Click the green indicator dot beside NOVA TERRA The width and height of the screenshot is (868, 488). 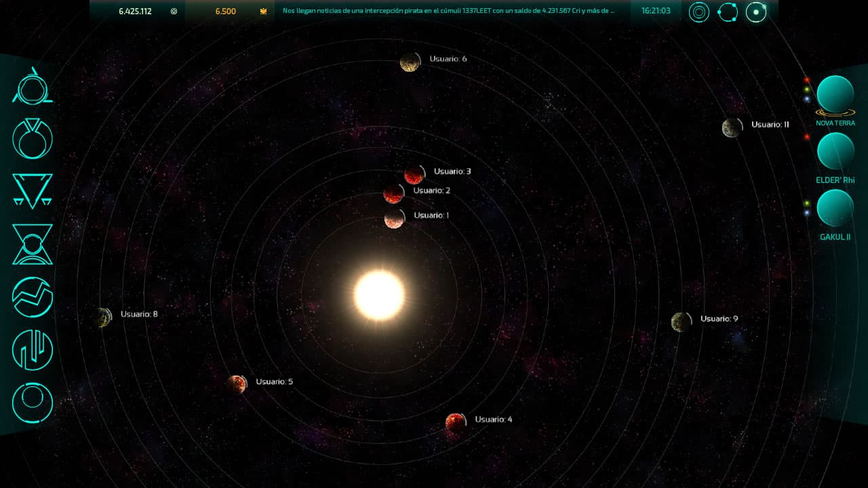[807, 89]
